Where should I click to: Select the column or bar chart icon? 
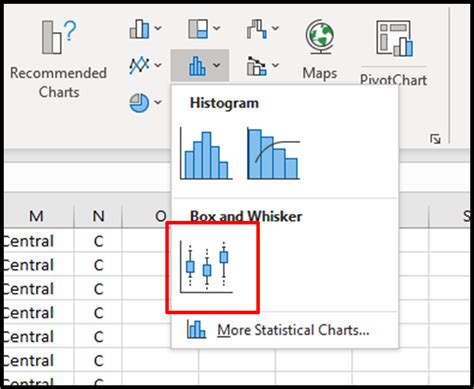coord(139,29)
